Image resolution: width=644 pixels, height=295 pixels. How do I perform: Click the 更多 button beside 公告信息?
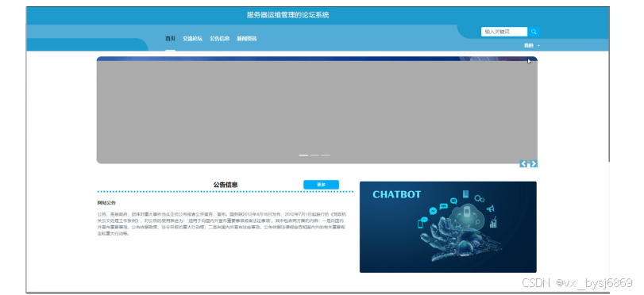(321, 185)
